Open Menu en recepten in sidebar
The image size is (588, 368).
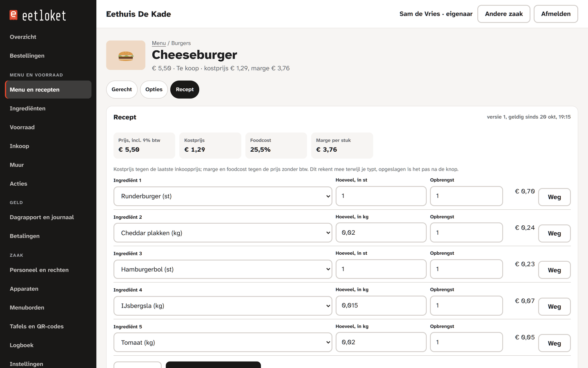point(48,90)
